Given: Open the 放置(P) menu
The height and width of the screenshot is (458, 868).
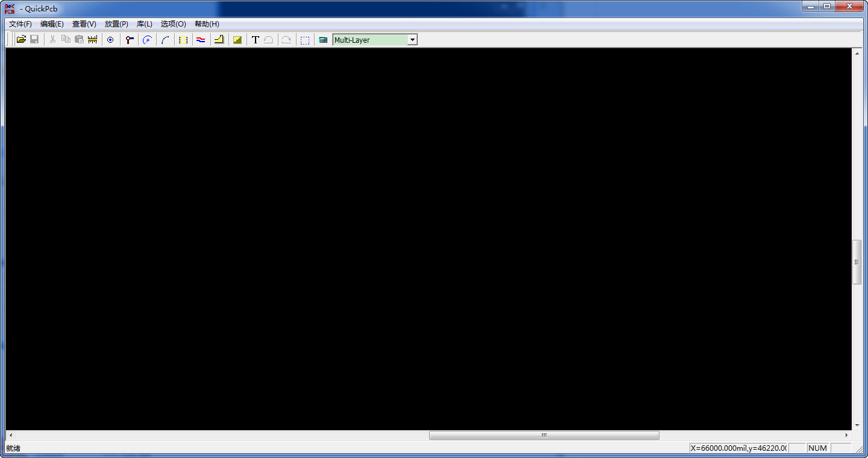Looking at the screenshot, I should [x=116, y=24].
